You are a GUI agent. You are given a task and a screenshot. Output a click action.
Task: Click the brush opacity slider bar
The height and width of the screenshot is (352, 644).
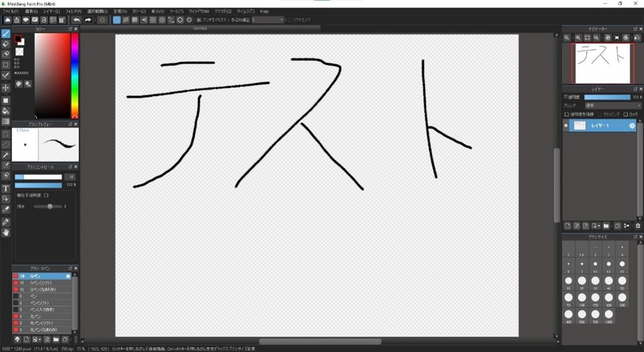point(38,185)
